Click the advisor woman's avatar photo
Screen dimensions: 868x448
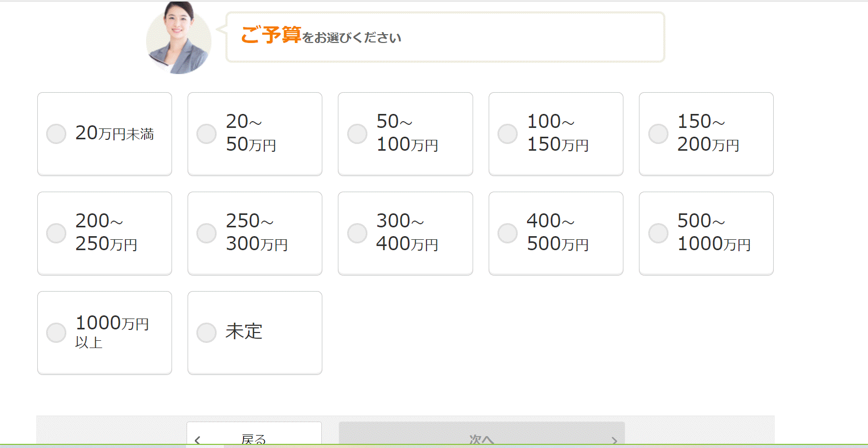click(179, 38)
